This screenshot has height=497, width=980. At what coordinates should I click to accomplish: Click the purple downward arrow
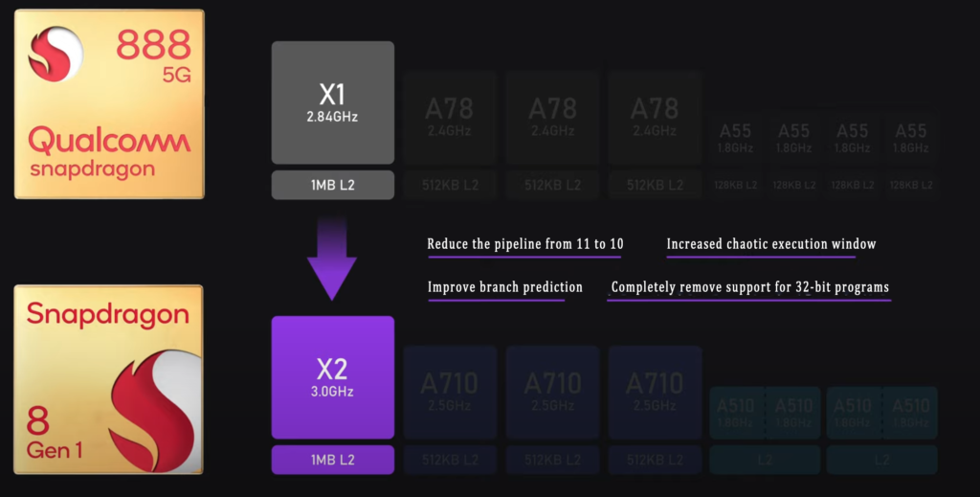coord(332,258)
